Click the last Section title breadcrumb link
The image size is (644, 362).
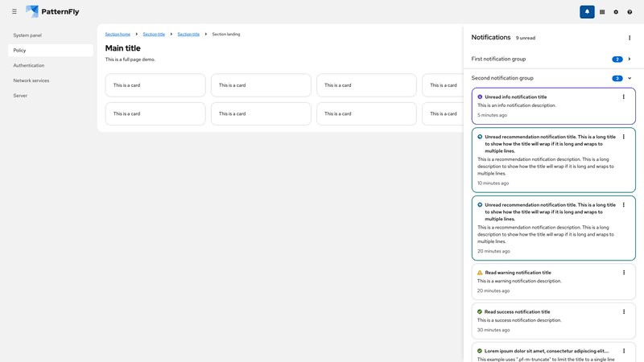click(188, 35)
